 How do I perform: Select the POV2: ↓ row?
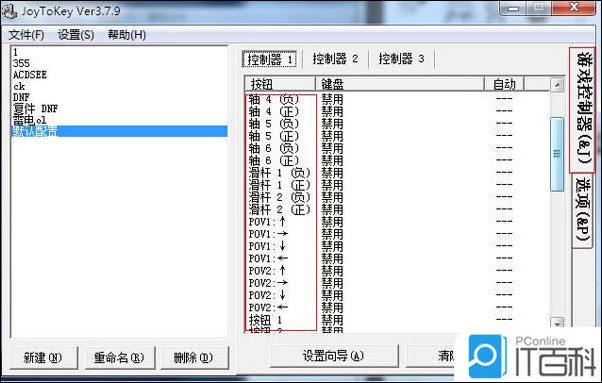pyautogui.click(x=397, y=296)
